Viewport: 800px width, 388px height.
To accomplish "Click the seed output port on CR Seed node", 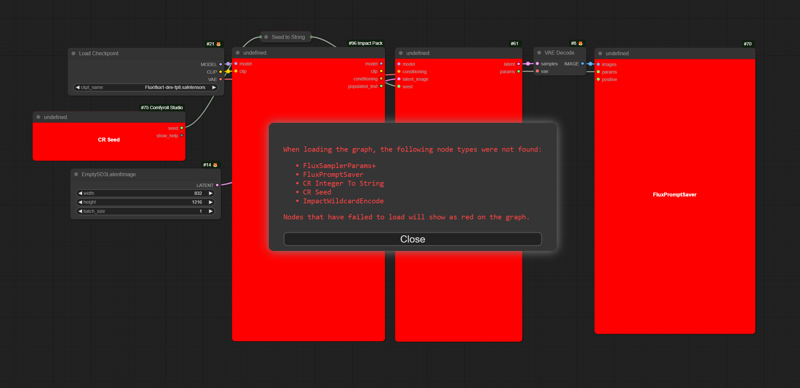I will click(182, 128).
